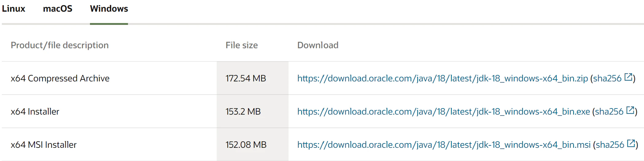Click external-link icon beside zip sha256
Viewport: 644px width, 161px height.
(629, 77)
